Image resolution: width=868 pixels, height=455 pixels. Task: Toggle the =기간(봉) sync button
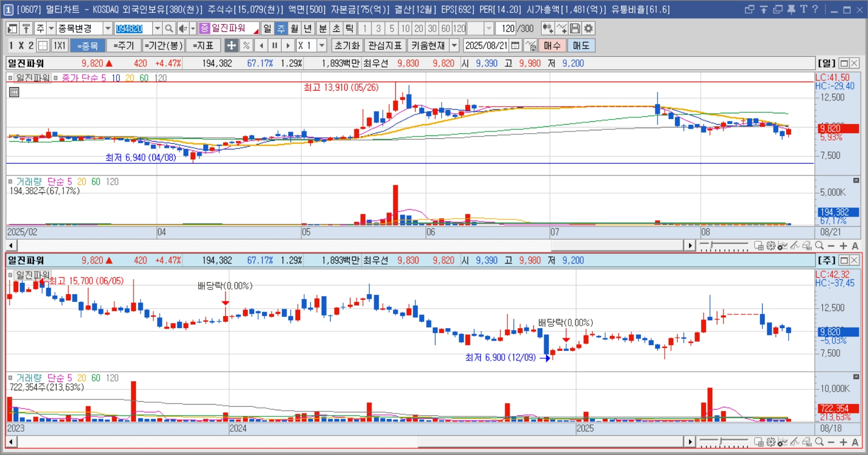tap(163, 45)
